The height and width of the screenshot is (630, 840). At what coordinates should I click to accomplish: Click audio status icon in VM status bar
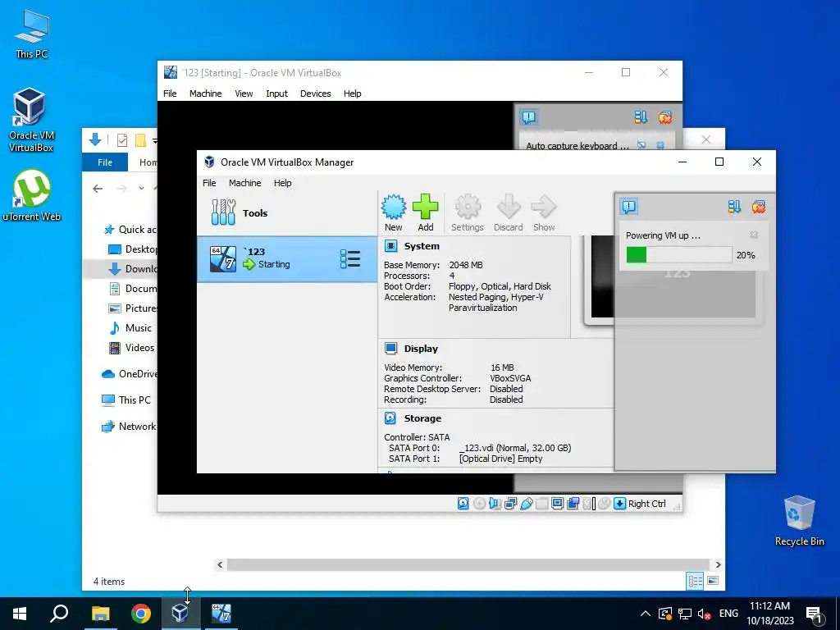(x=495, y=504)
